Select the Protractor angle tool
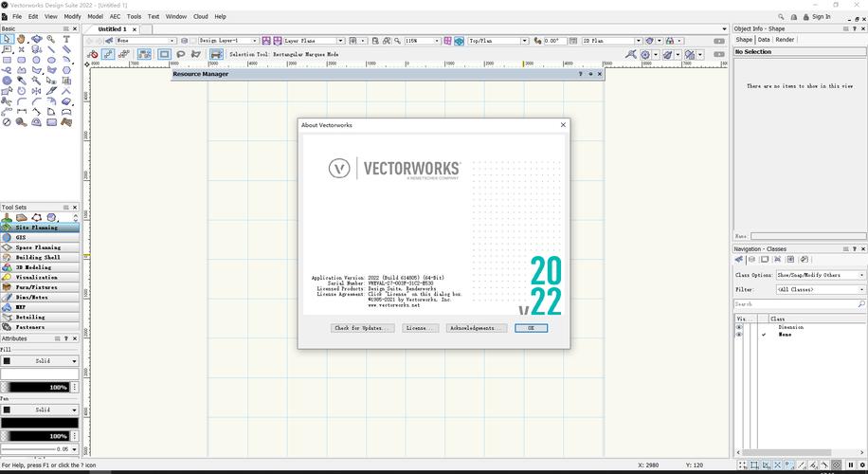This screenshot has width=868, height=474. (x=37, y=122)
